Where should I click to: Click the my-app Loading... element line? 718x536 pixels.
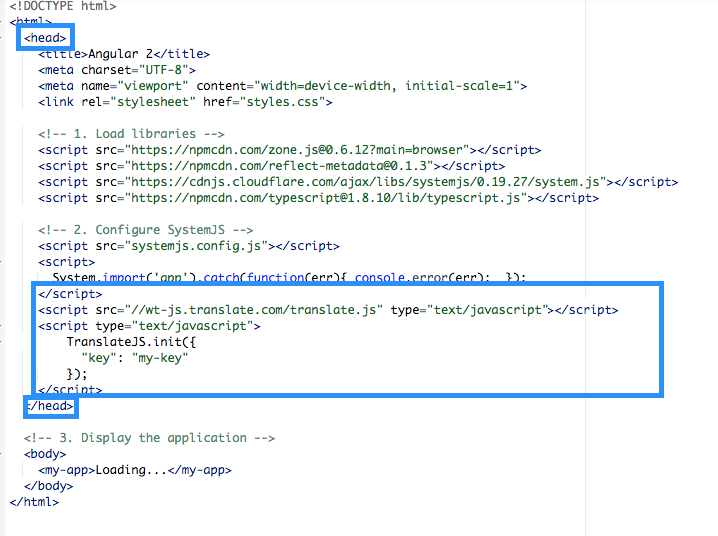135,470
